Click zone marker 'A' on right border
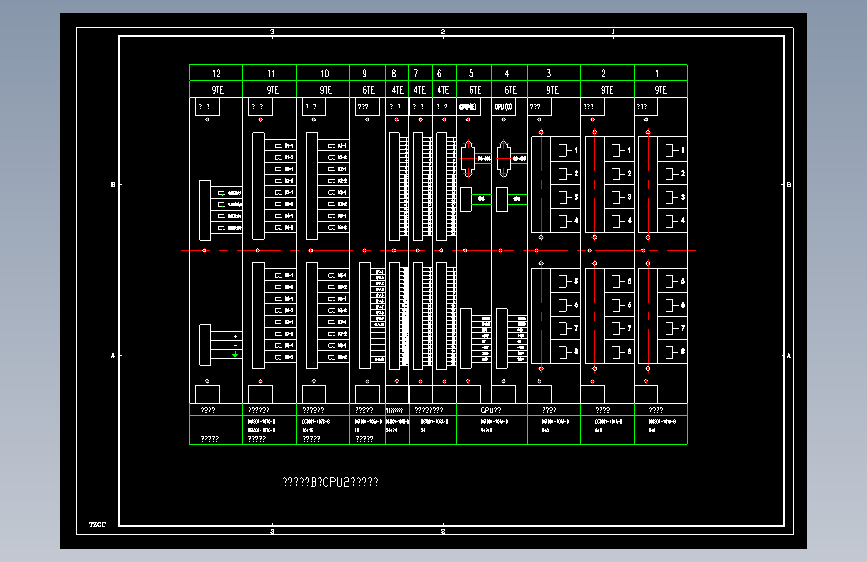867x562 pixels. point(789,356)
